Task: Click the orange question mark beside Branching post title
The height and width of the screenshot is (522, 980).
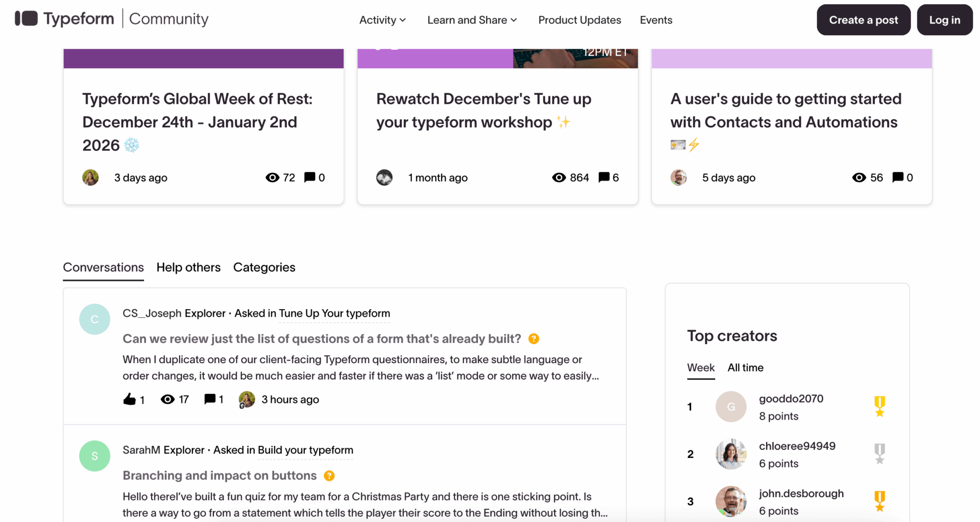Action: click(329, 476)
